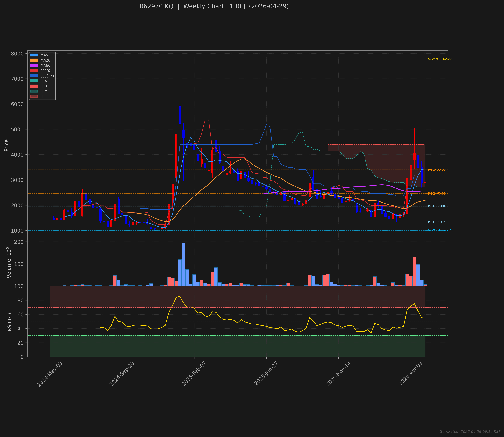Click the RSI(14) axis label
The height and width of the screenshot is (437, 504).
coord(9,322)
